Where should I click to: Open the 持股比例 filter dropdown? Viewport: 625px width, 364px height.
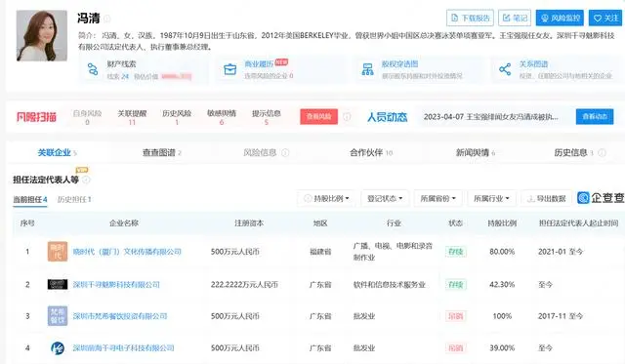click(326, 198)
